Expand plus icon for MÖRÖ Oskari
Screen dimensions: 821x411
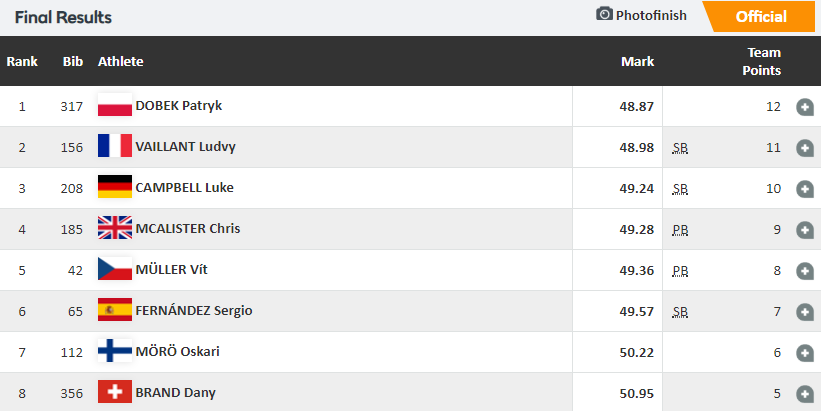pyautogui.click(x=805, y=352)
